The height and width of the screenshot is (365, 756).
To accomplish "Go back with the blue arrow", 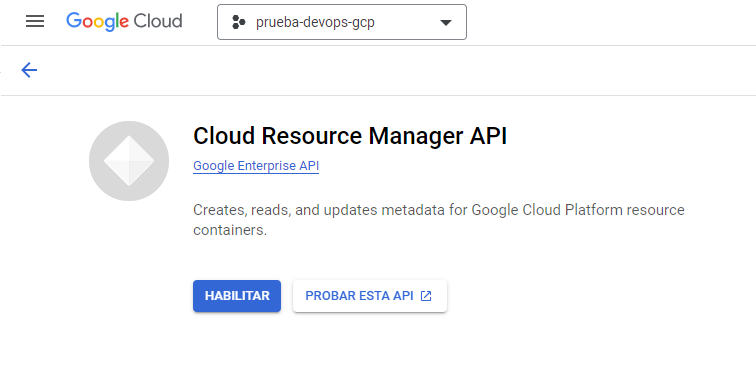I will (x=29, y=70).
